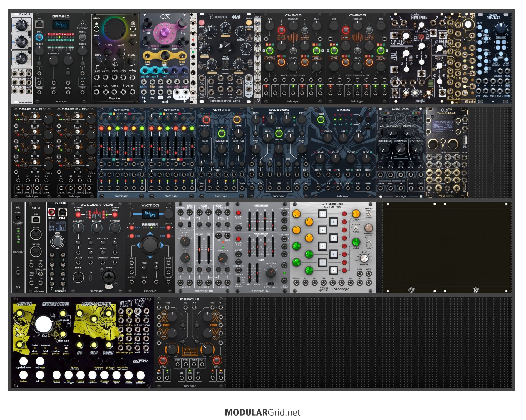Open the MODULARGrid.net link
The width and height of the screenshot is (526, 420).
point(263,412)
